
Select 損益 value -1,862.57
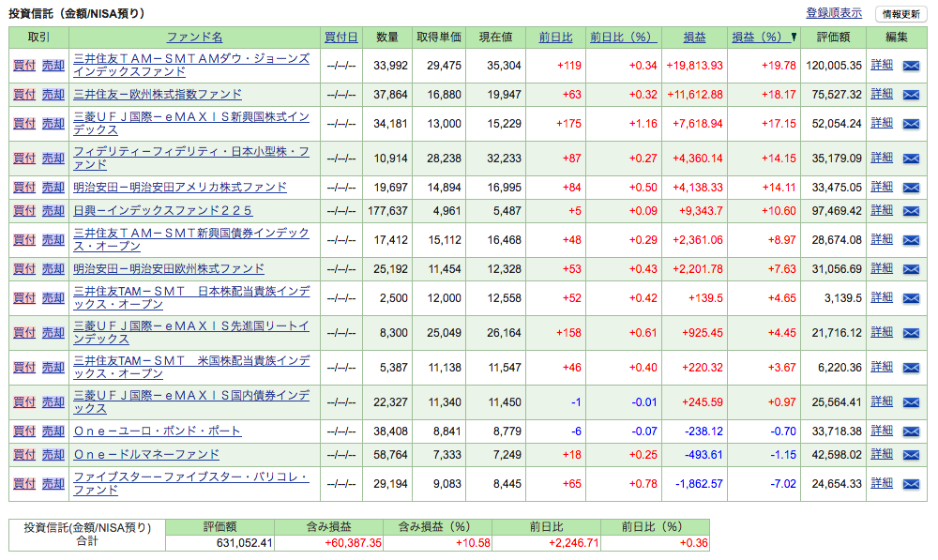[699, 484]
